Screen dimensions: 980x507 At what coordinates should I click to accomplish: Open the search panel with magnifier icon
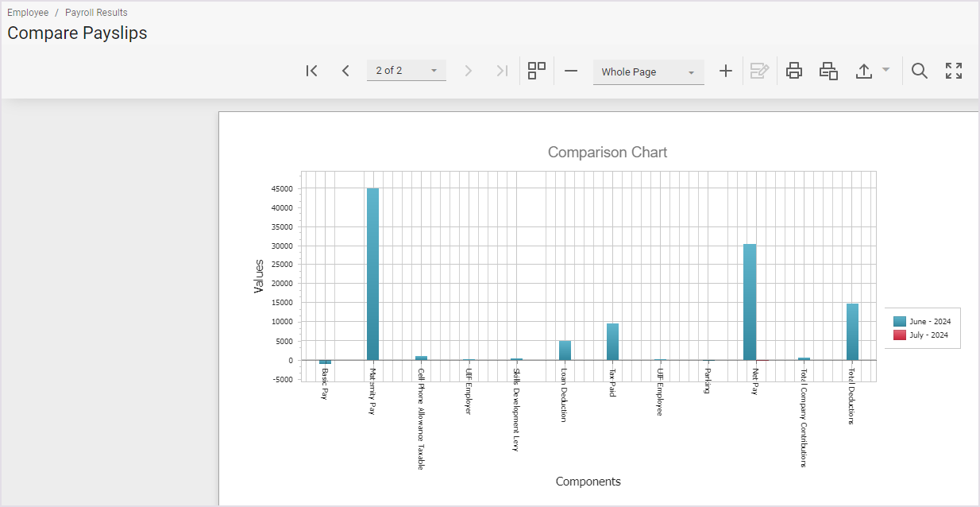(x=919, y=71)
